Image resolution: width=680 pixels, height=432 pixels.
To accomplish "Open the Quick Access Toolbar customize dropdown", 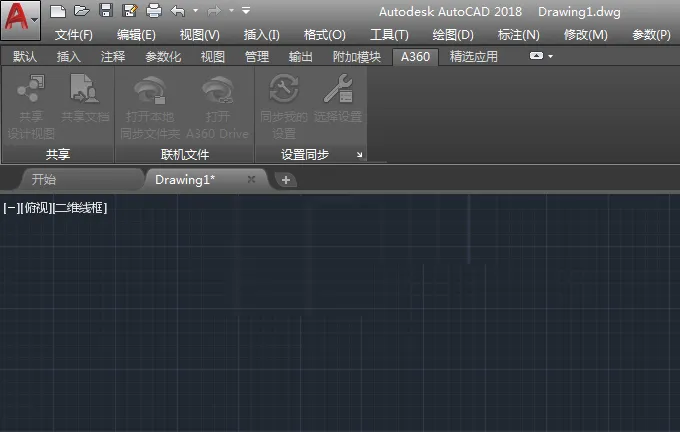I will (246, 10).
